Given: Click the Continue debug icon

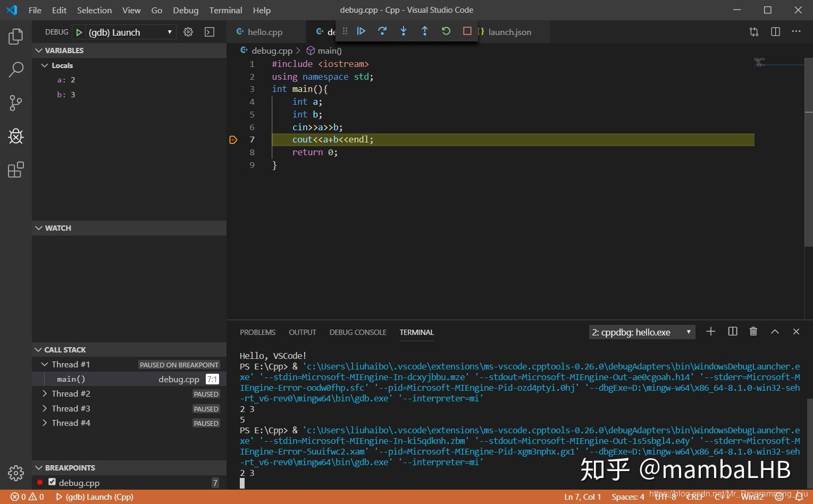Looking at the screenshot, I should [x=361, y=31].
